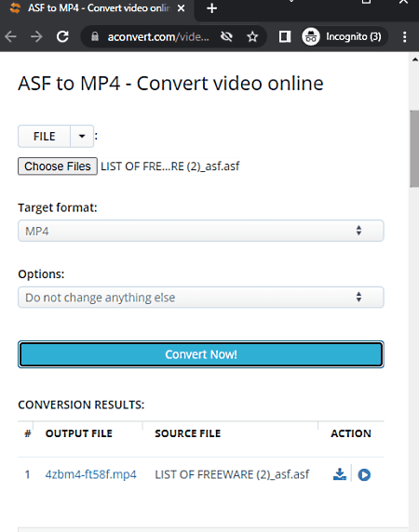Click the third-party cookies blocked eye icon
Screen dimensions: 419x532
click(226, 36)
